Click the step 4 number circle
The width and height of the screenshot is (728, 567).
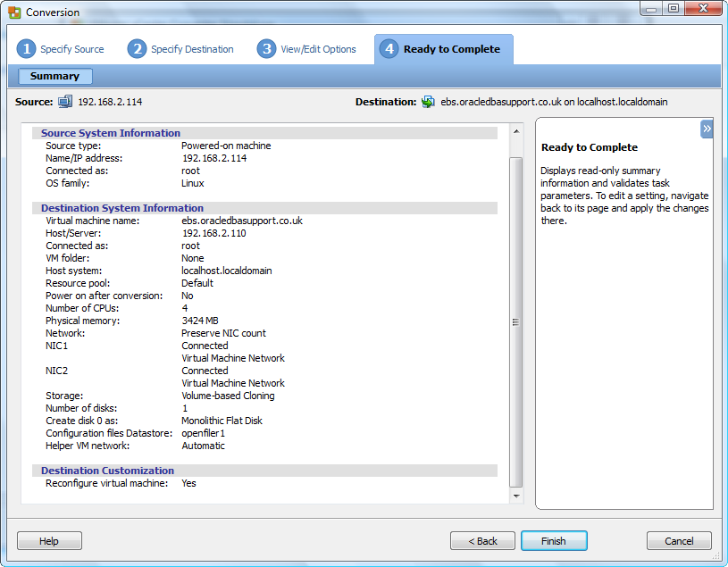tap(389, 49)
